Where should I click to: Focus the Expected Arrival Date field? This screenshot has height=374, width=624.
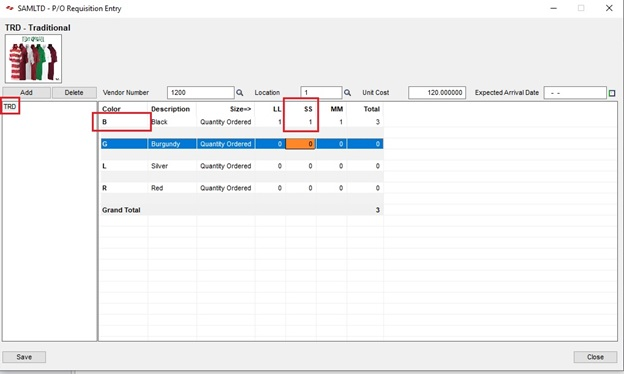pos(575,93)
